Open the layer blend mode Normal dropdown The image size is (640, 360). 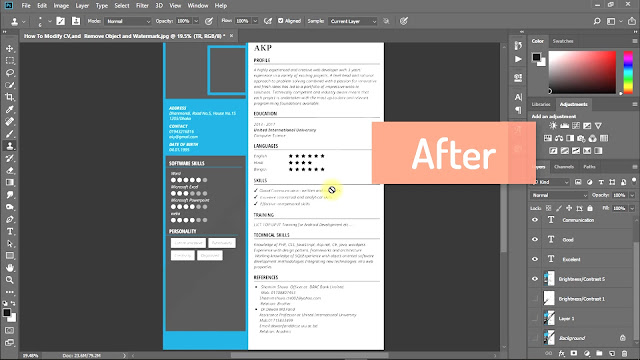click(x=559, y=195)
